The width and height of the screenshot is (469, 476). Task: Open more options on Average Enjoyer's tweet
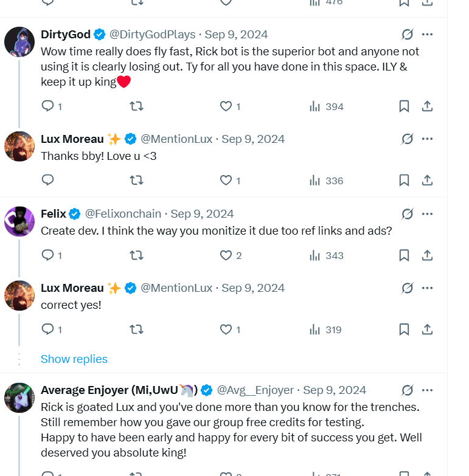(427, 390)
